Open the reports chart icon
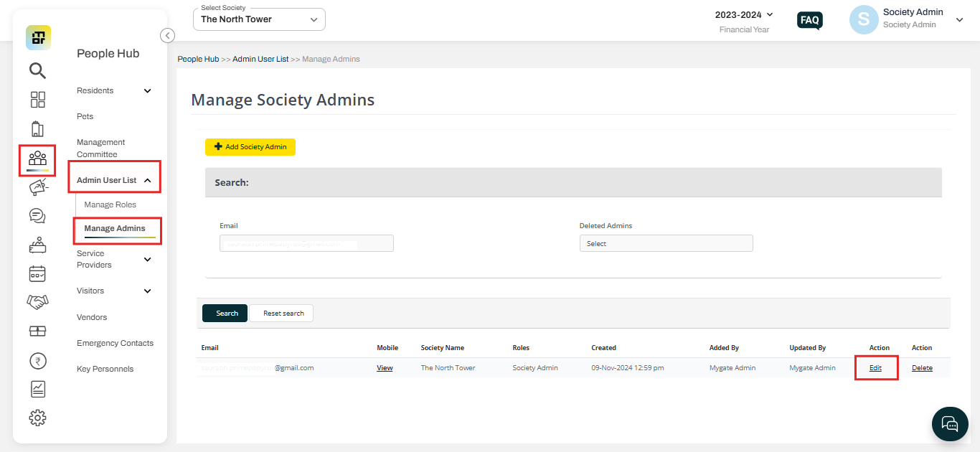Viewport: 980px width, 452px height. point(37,389)
